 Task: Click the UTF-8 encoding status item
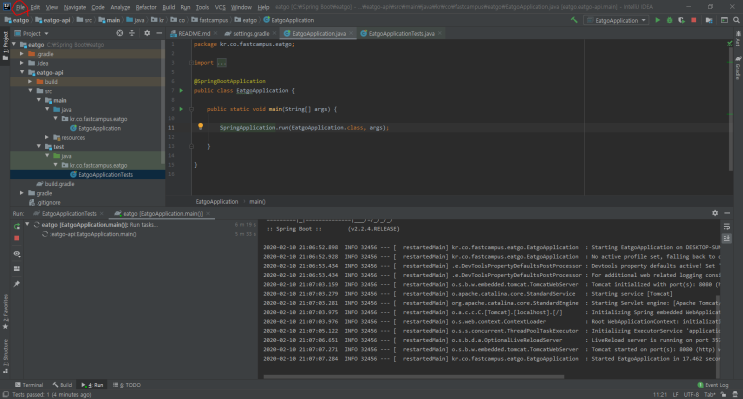(x=691, y=395)
